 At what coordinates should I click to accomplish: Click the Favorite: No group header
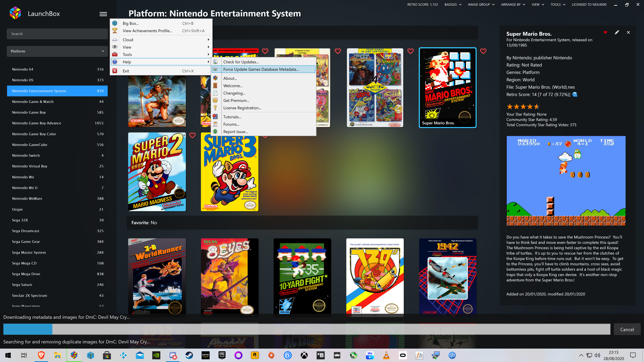click(302, 222)
